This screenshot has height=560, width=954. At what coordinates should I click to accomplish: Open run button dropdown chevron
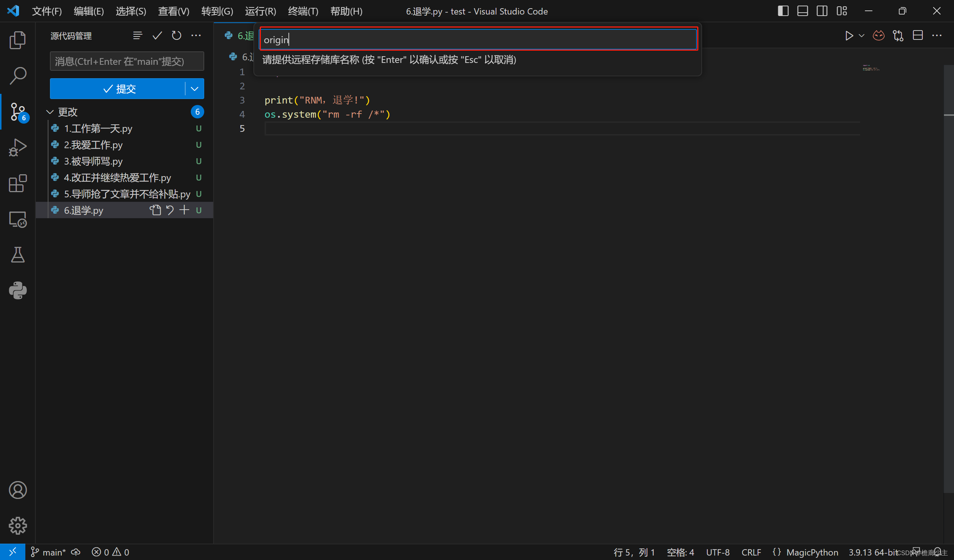pos(861,36)
